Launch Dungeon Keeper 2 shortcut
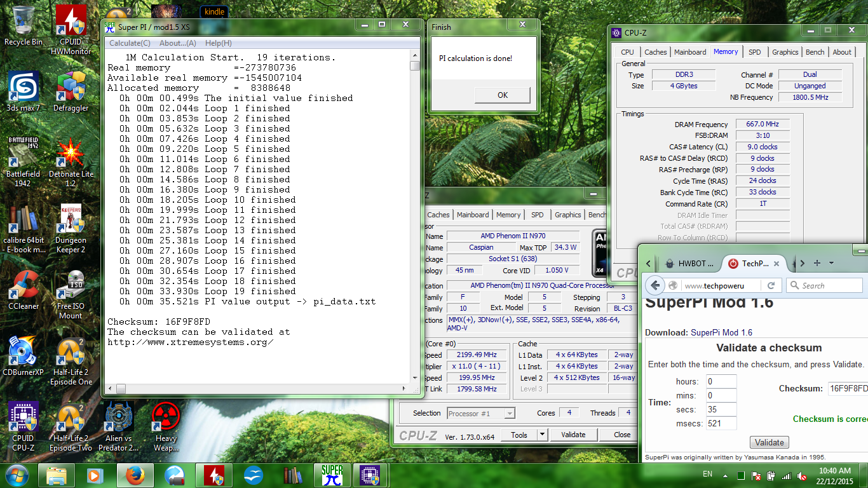Screen dimensions: 868x488 [x=71, y=227]
